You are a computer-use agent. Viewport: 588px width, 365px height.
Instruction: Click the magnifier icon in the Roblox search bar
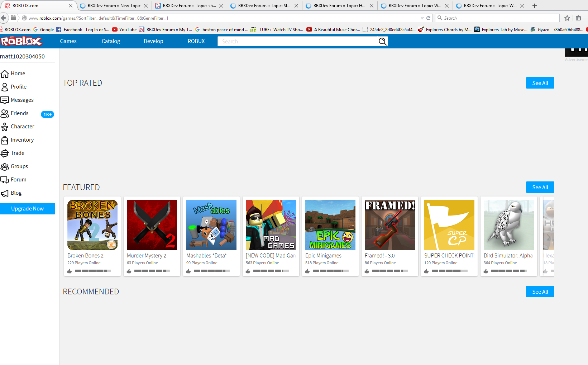pyautogui.click(x=382, y=42)
